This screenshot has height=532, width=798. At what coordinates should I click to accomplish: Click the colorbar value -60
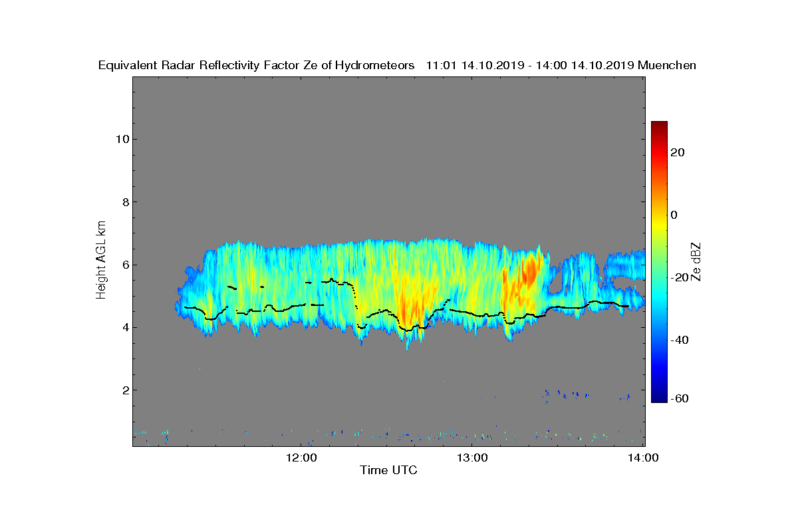[x=678, y=398]
